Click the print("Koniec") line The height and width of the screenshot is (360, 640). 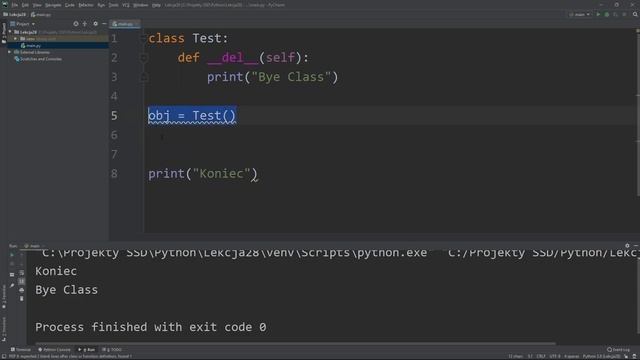click(x=203, y=174)
